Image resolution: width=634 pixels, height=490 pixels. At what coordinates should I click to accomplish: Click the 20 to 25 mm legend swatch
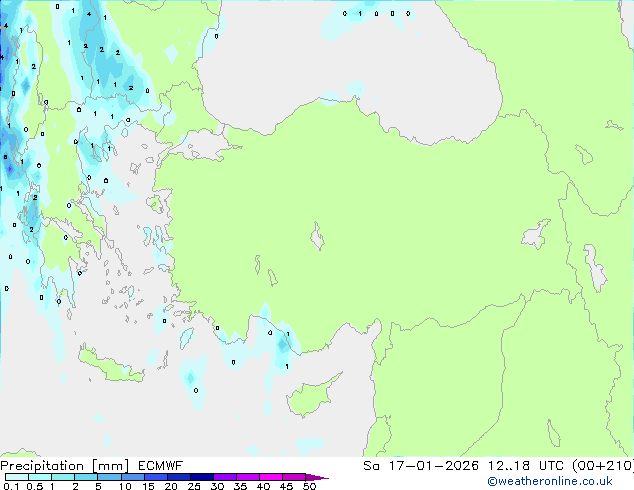click(x=178, y=477)
